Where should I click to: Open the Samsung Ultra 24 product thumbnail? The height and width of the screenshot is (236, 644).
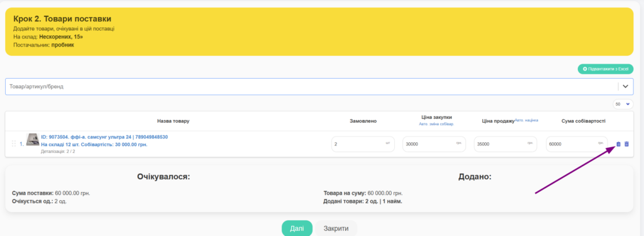click(x=33, y=139)
